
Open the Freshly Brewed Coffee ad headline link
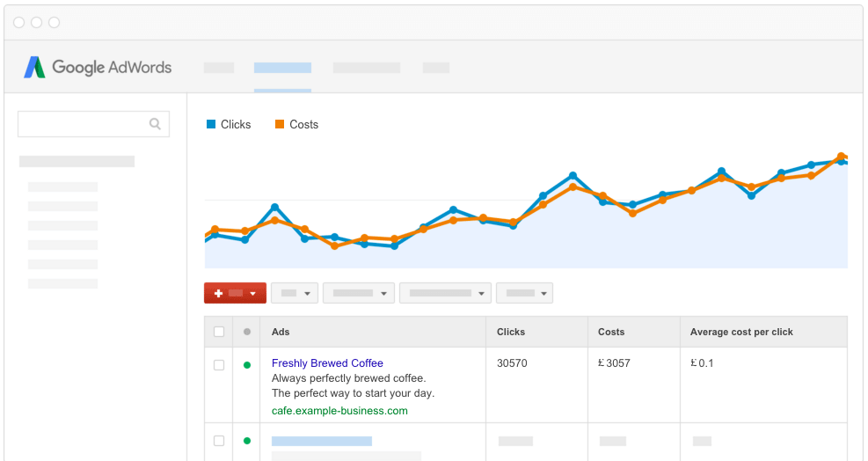327,363
